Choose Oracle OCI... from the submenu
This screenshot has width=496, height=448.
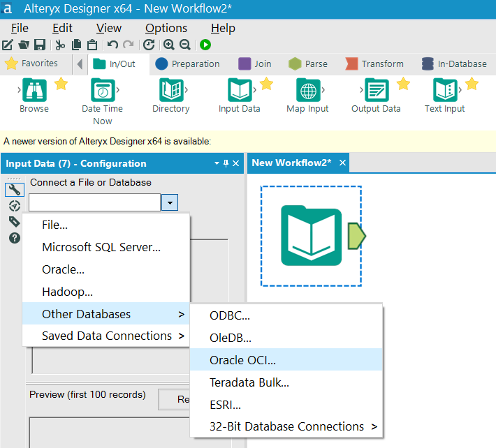242,360
